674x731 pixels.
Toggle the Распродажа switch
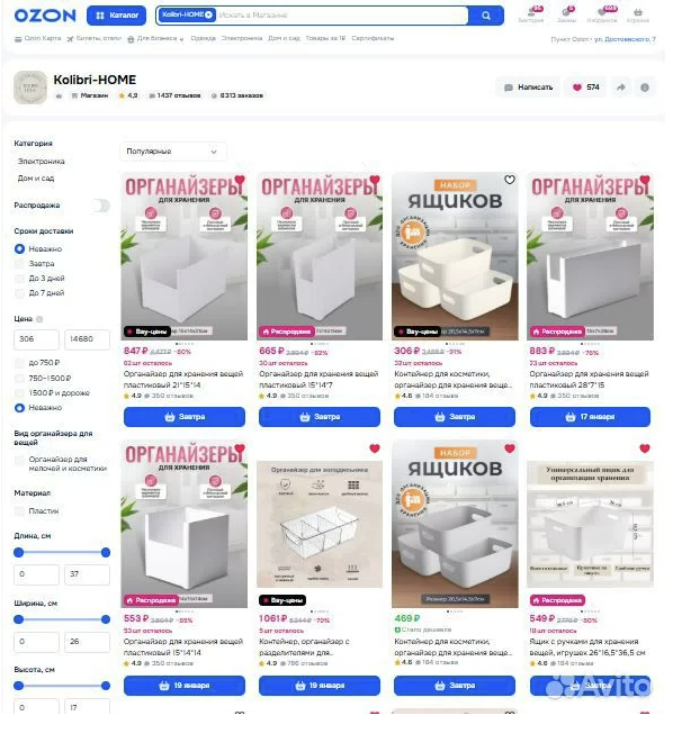pos(101,206)
